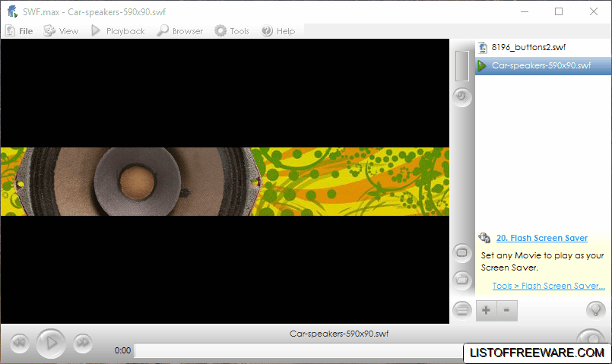
Task: Add a file with the plus button
Action: pos(487,311)
